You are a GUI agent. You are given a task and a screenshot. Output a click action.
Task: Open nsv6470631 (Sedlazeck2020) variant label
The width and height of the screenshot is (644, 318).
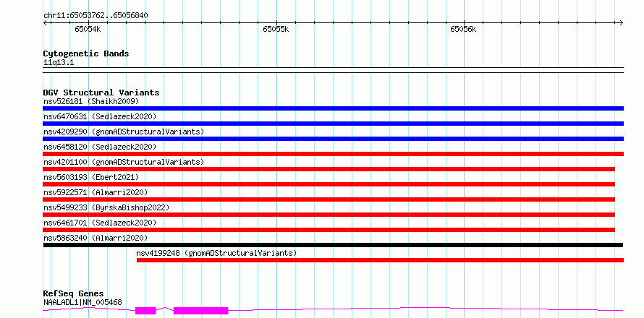click(100, 116)
